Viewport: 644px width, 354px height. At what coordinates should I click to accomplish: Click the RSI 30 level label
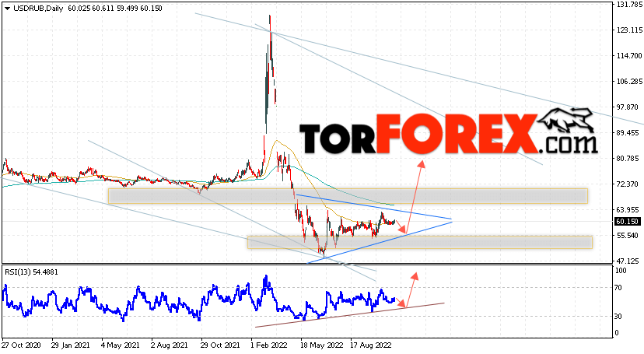tap(618, 317)
